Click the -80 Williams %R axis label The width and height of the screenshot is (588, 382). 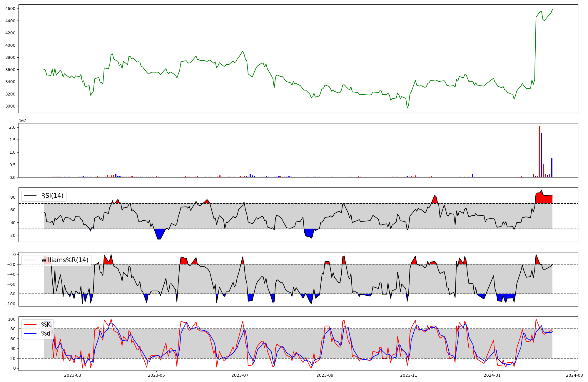point(11,294)
